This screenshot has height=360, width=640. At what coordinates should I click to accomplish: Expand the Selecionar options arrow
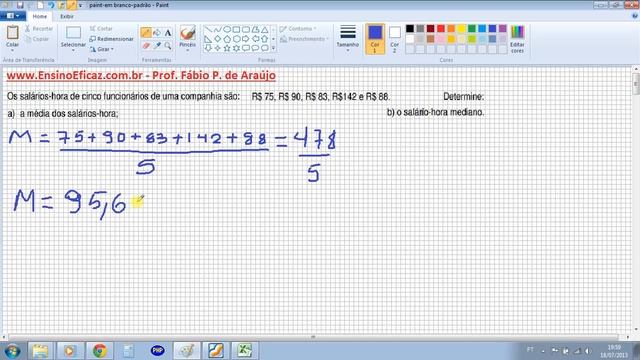click(x=73, y=50)
